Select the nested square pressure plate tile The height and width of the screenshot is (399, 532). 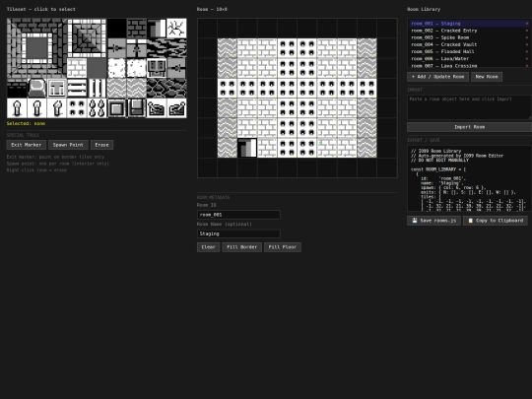click(116, 108)
